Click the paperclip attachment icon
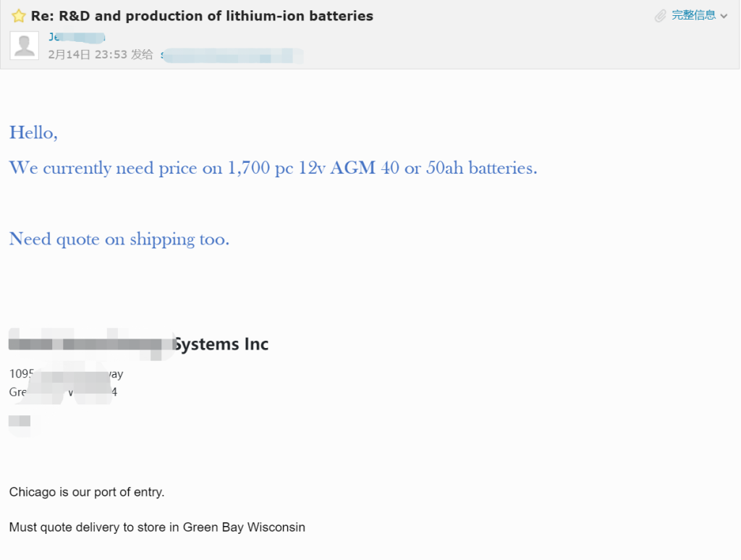The height and width of the screenshot is (560, 741). 660,16
